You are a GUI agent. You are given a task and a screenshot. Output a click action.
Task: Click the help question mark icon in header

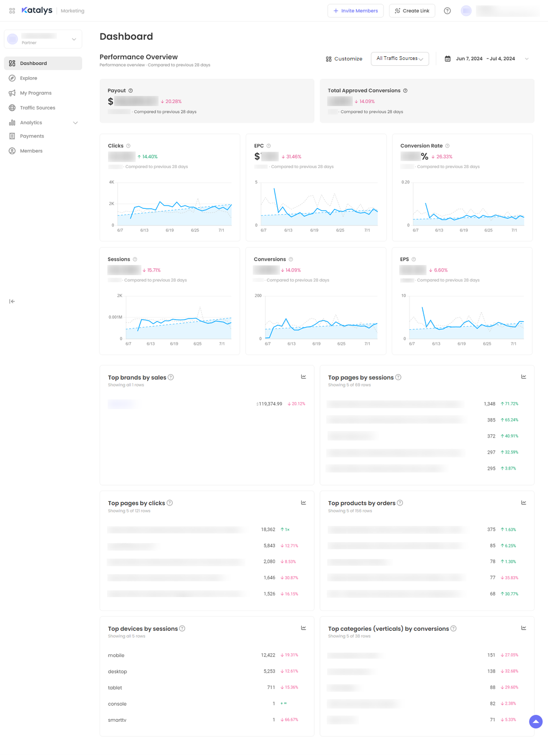[x=447, y=11]
